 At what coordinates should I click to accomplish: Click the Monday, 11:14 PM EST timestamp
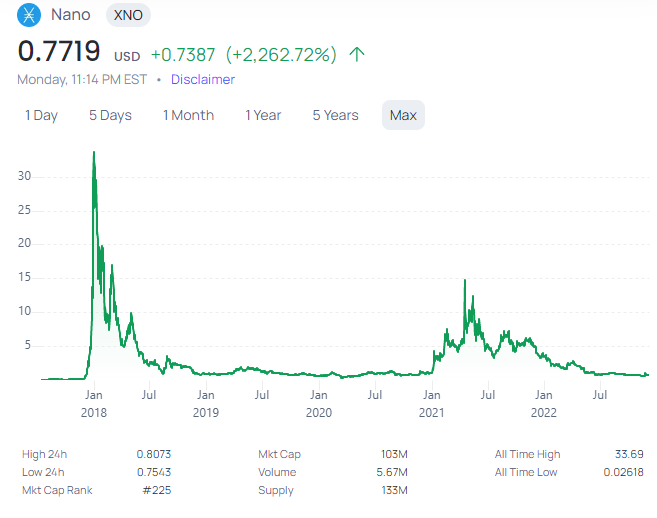click(82, 79)
